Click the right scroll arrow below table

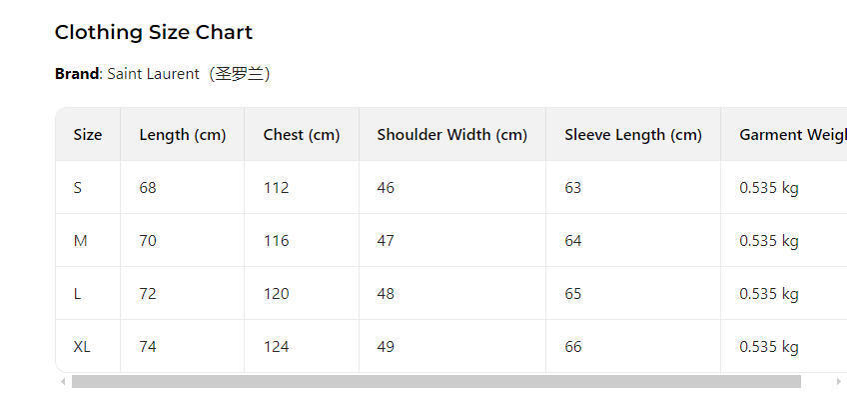pyautogui.click(x=838, y=381)
